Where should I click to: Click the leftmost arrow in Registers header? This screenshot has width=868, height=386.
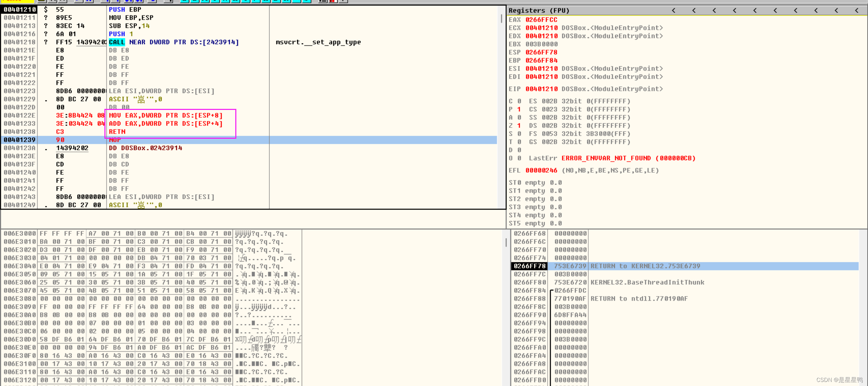673,11
